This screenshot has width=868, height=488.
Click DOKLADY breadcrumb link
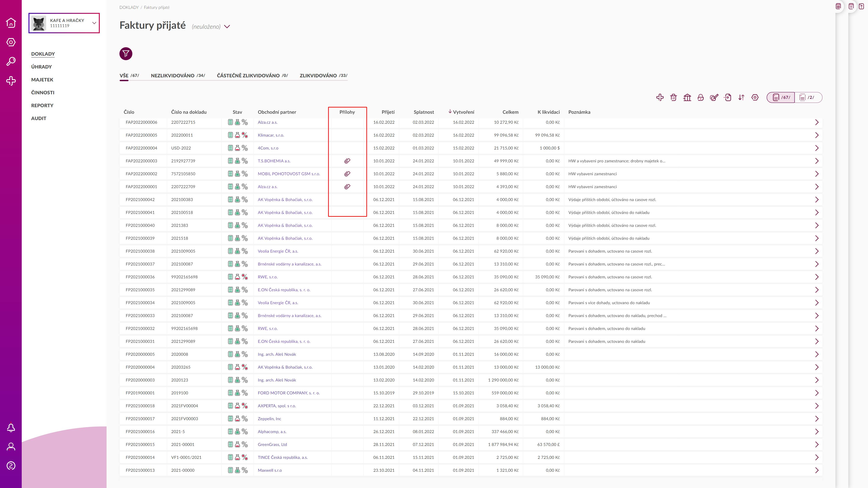(129, 7)
